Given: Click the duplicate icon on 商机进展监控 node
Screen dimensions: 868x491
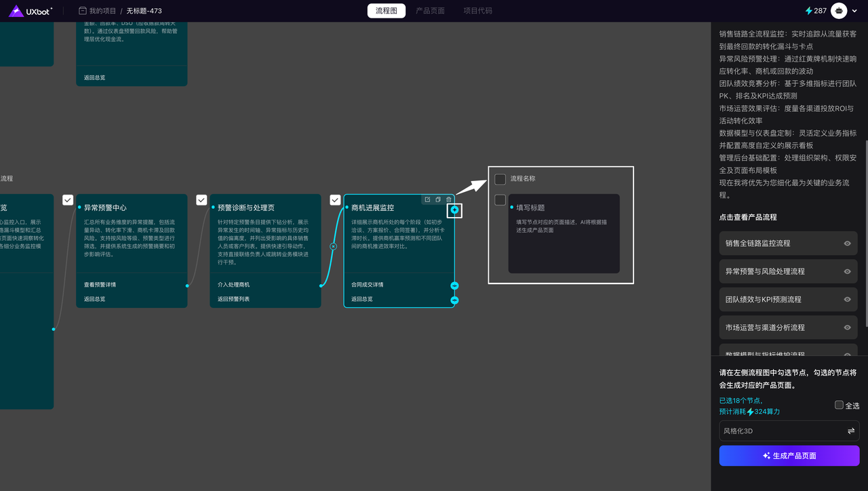Looking at the screenshot, I should tap(438, 199).
